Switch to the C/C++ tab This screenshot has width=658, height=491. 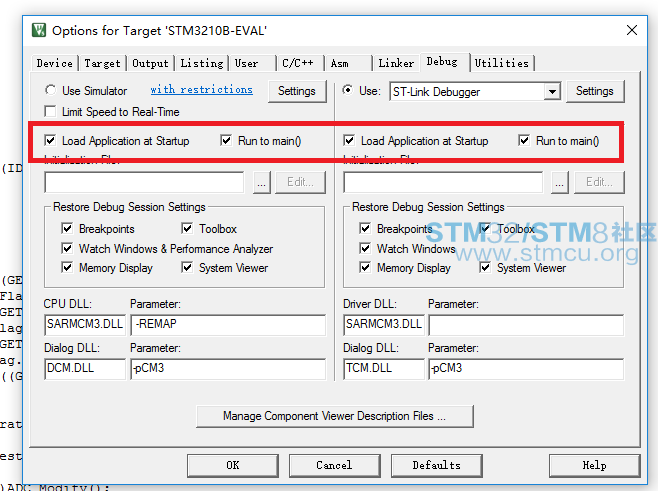click(301, 63)
